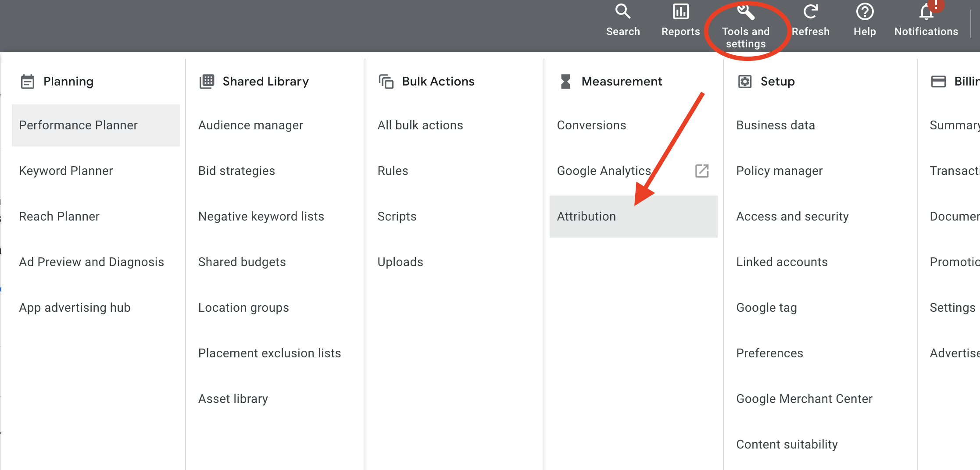Open Scripts
980x470 pixels.
click(x=397, y=217)
